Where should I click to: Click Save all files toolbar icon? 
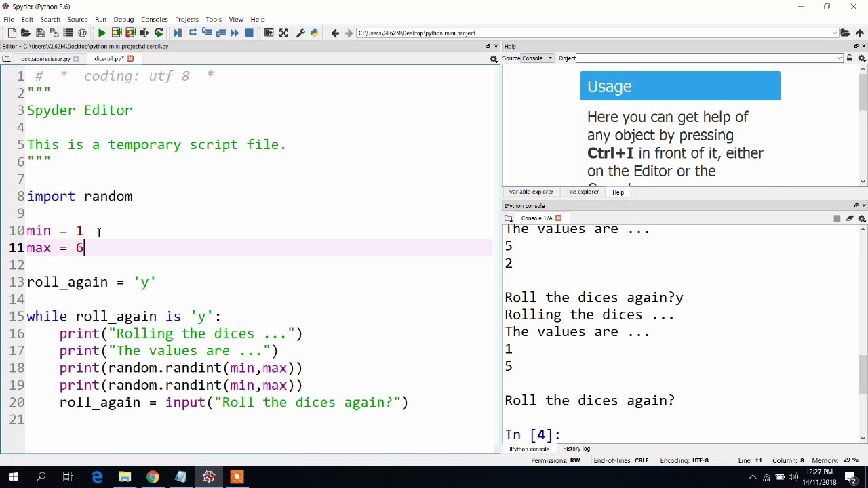[x=54, y=33]
